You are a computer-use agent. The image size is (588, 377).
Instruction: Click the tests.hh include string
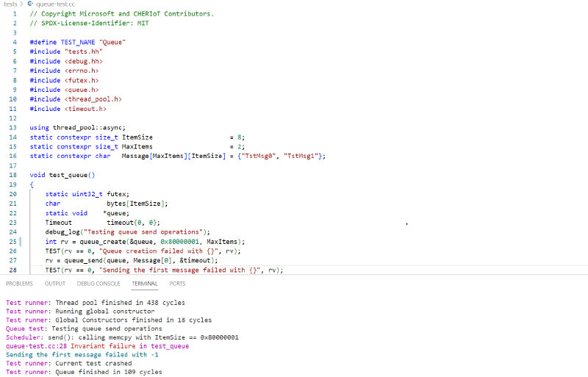[x=83, y=51]
